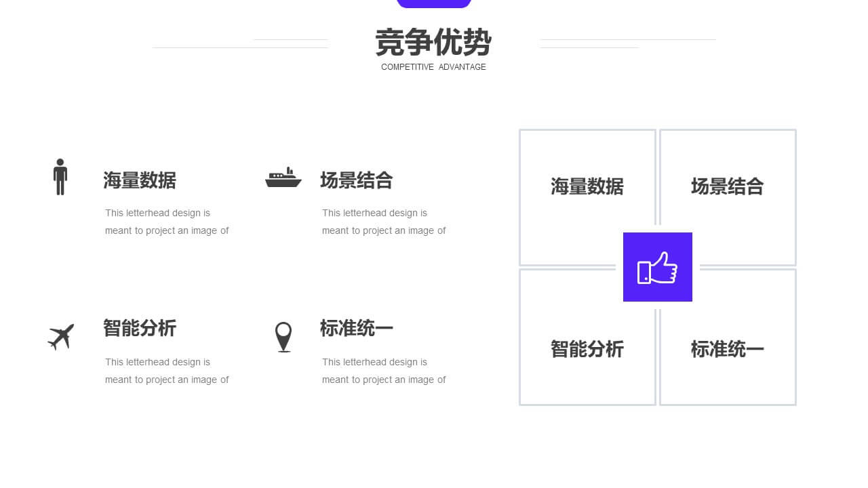Click the 标准统一 heading next to pin icon
This screenshot has width=868, height=488.
pos(357,328)
